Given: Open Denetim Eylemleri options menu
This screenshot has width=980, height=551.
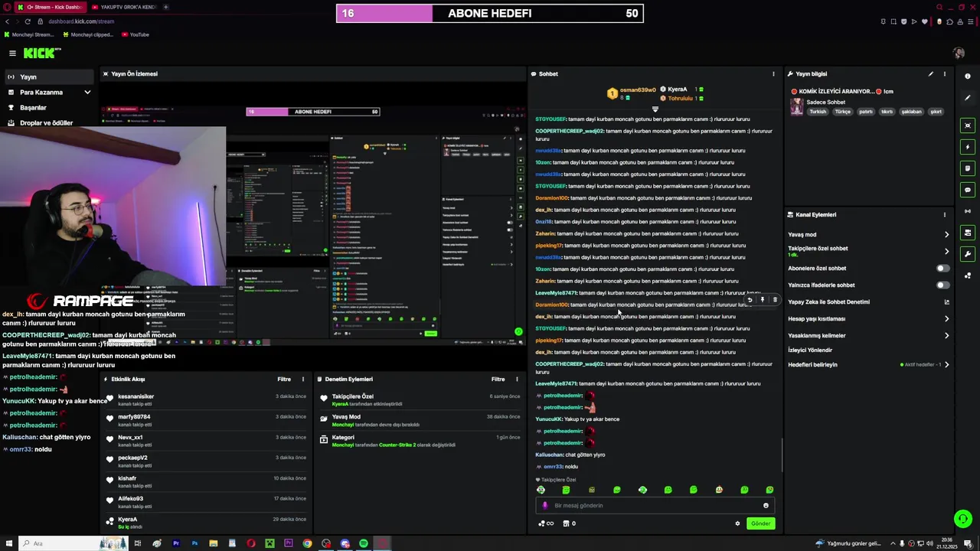Looking at the screenshot, I should [x=517, y=379].
